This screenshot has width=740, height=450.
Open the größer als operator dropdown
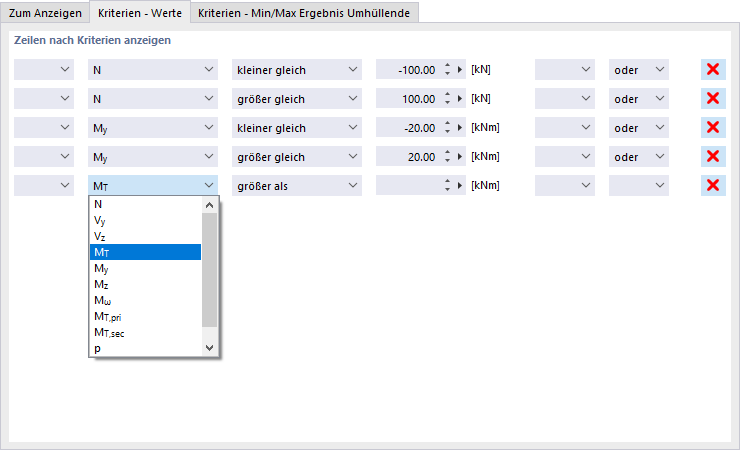coord(296,186)
